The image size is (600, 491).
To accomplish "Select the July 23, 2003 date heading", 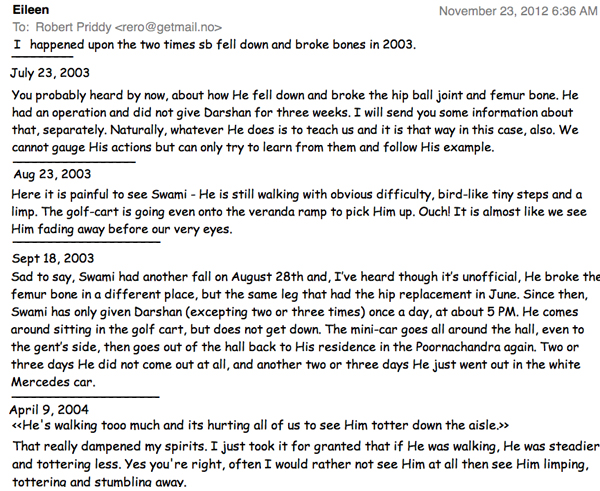I will pos(51,74).
